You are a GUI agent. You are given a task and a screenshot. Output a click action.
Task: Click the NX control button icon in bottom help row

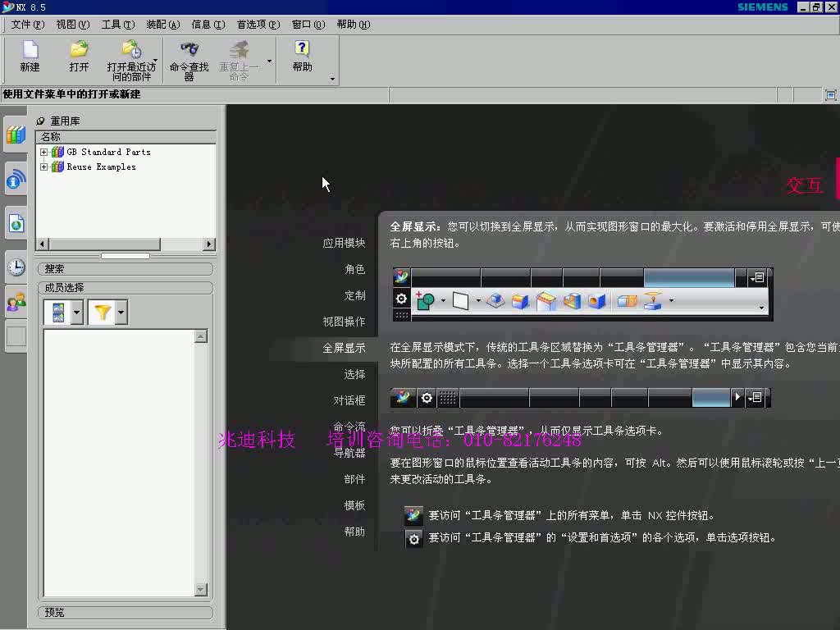[x=413, y=515]
